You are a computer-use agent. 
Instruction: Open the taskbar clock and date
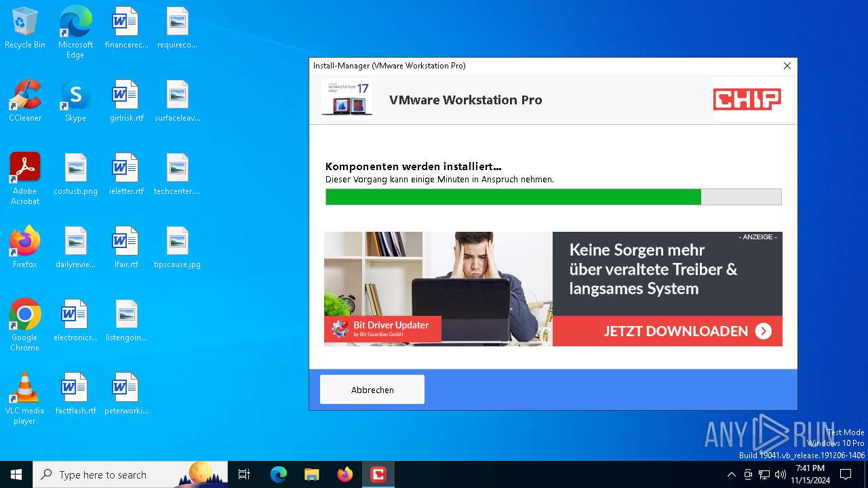[810, 474]
